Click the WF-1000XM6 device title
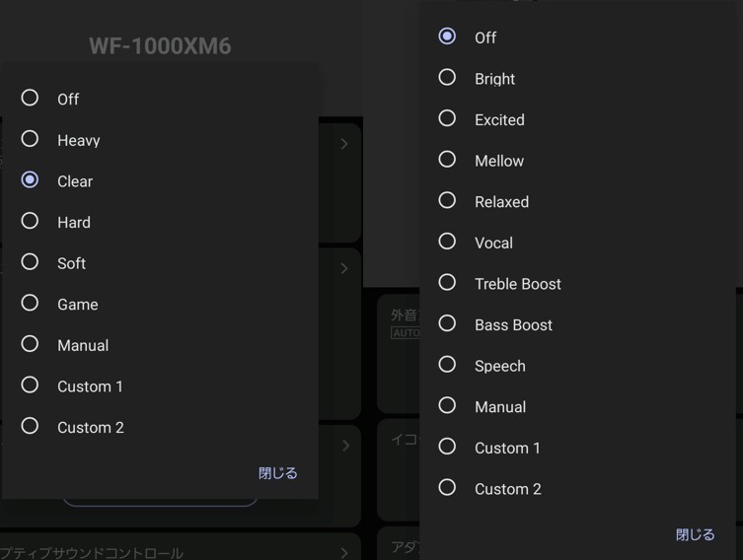This screenshot has width=743, height=560. coord(160,46)
